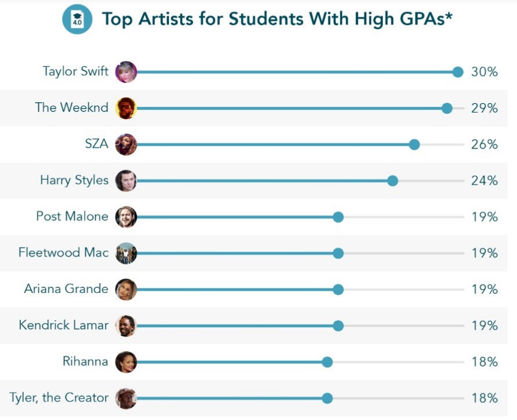Click the SZA bar endpoint dot
517x420 pixels.
[414, 144]
